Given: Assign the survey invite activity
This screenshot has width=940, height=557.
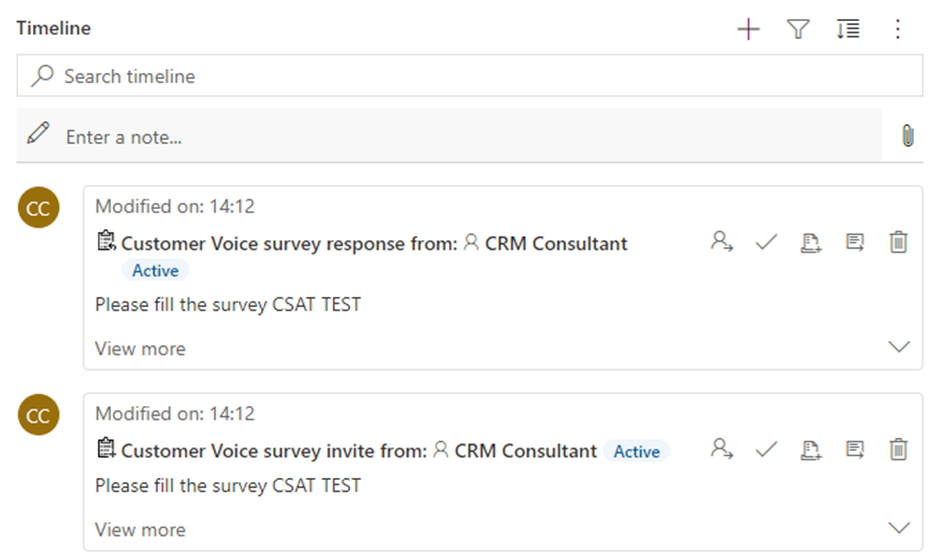Looking at the screenshot, I should coord(721,449).
